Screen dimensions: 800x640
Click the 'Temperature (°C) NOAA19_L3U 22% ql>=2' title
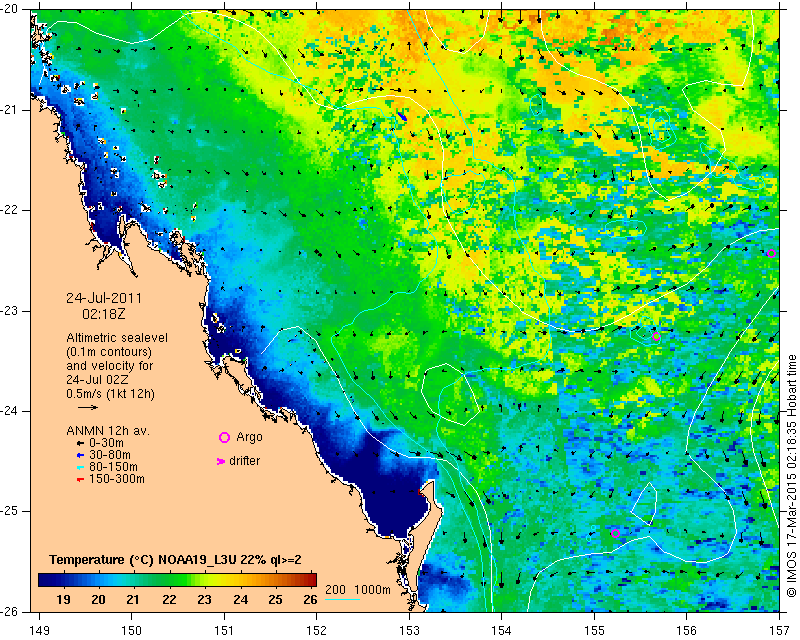176,559
